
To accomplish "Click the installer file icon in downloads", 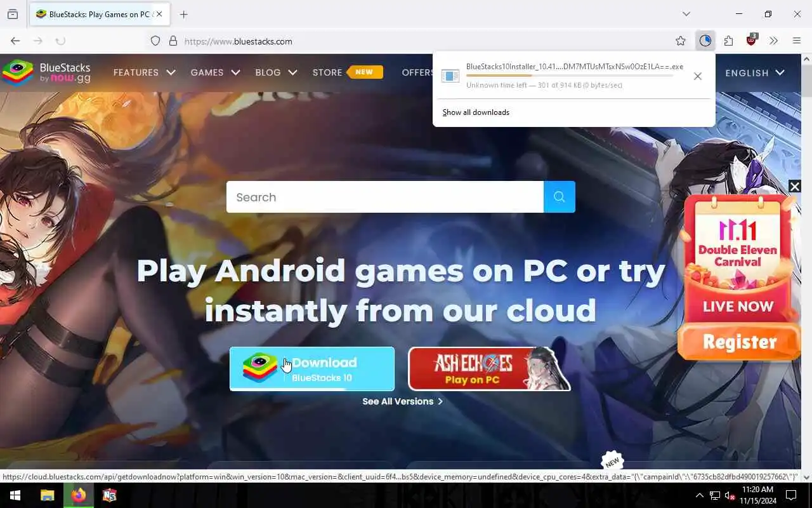I will tap(450, 76).
